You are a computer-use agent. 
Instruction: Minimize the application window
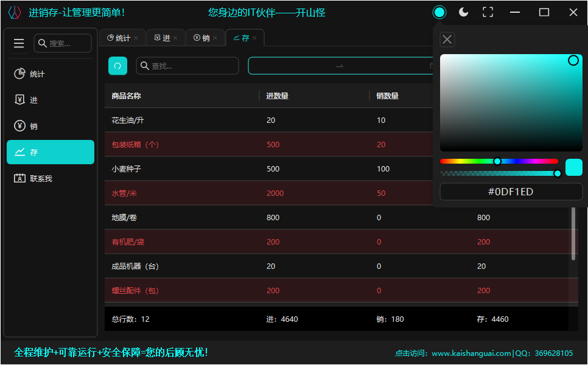(x=515, y=12)
